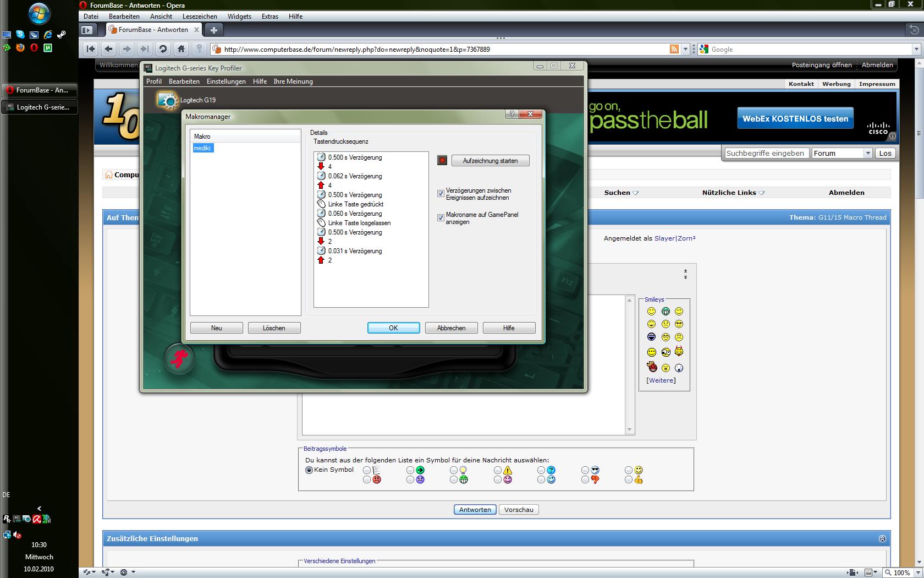924x578 pixels.
Task: Preview post with Vorschau button
Action: (519, 510)
